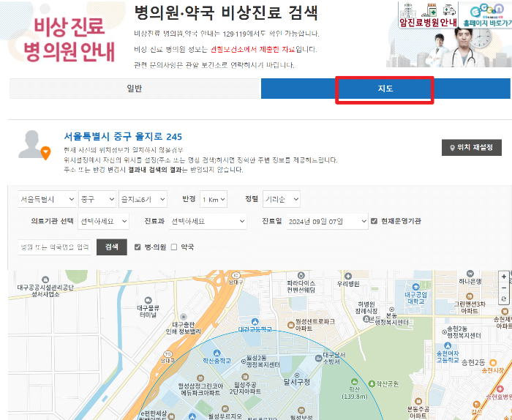This screenshot has height=420, width=512.
Task: Click 위치 재설정 button
Action: click(x=472, y=148)
